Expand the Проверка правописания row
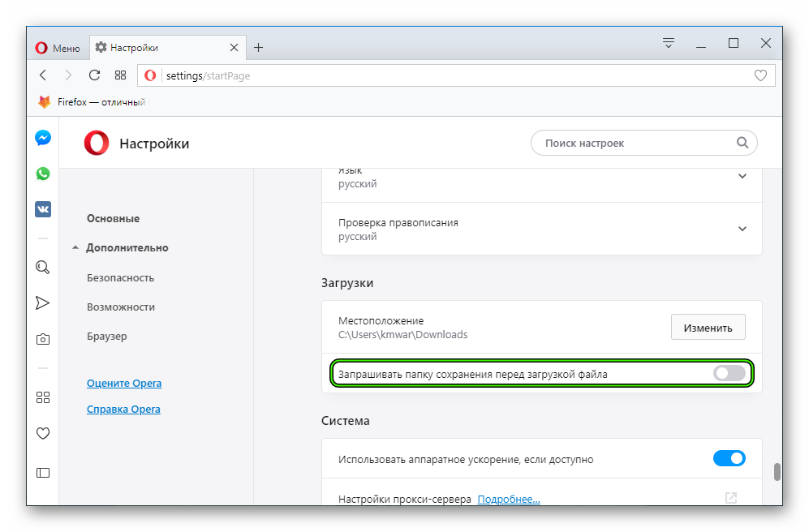 click(542, 229)
